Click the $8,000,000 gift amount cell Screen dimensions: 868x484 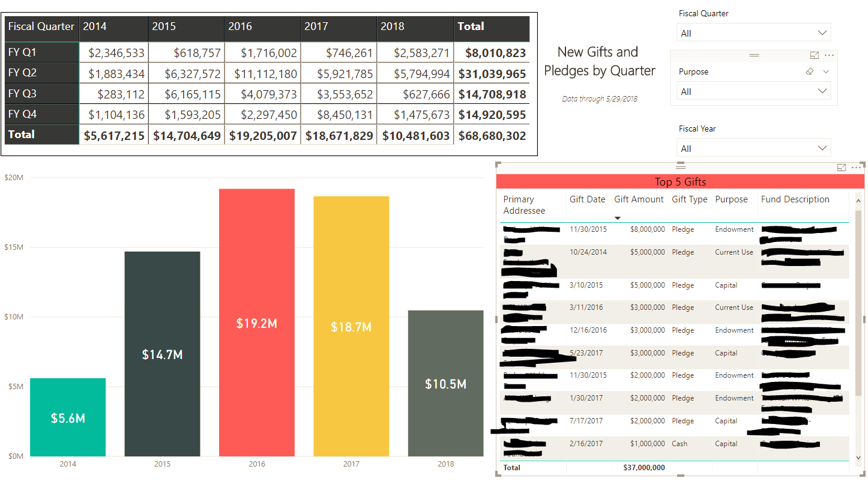[x=648, y=229]
